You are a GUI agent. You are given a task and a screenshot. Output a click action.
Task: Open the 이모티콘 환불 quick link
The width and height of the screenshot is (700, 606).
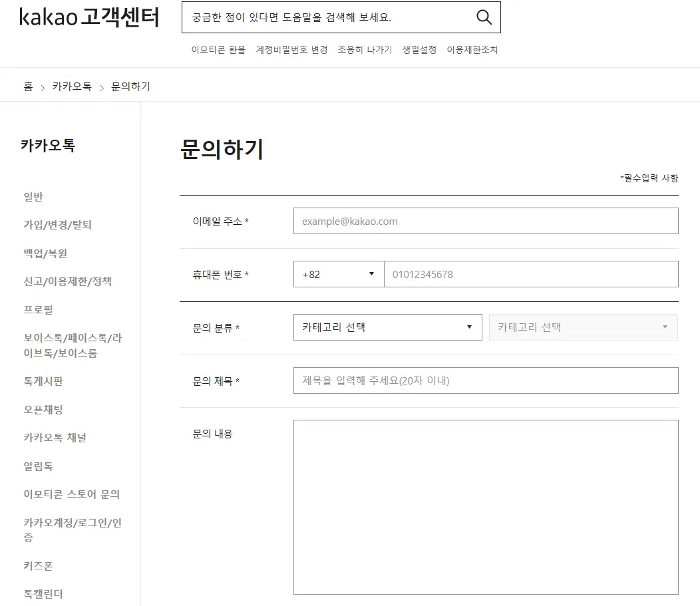(218, 49)
